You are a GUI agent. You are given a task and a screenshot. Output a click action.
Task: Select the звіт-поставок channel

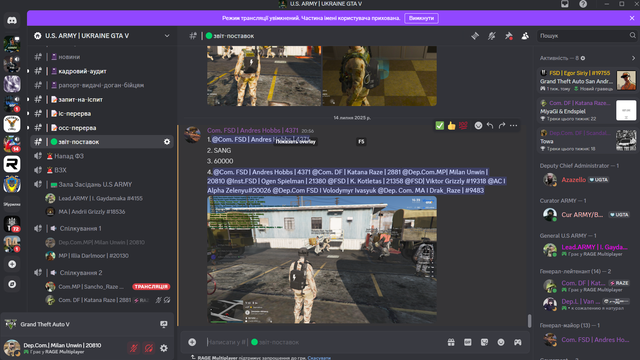[x=102, y=142]
